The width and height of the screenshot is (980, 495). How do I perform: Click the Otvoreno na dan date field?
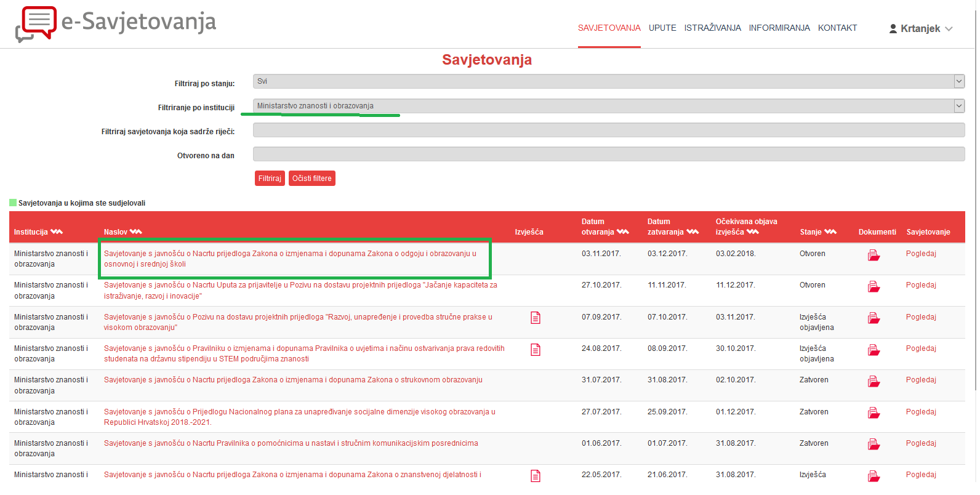608,154
